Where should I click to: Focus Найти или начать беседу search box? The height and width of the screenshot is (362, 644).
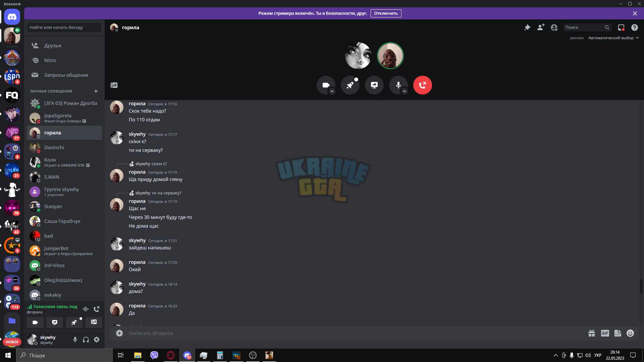click(x=64, y=27)
